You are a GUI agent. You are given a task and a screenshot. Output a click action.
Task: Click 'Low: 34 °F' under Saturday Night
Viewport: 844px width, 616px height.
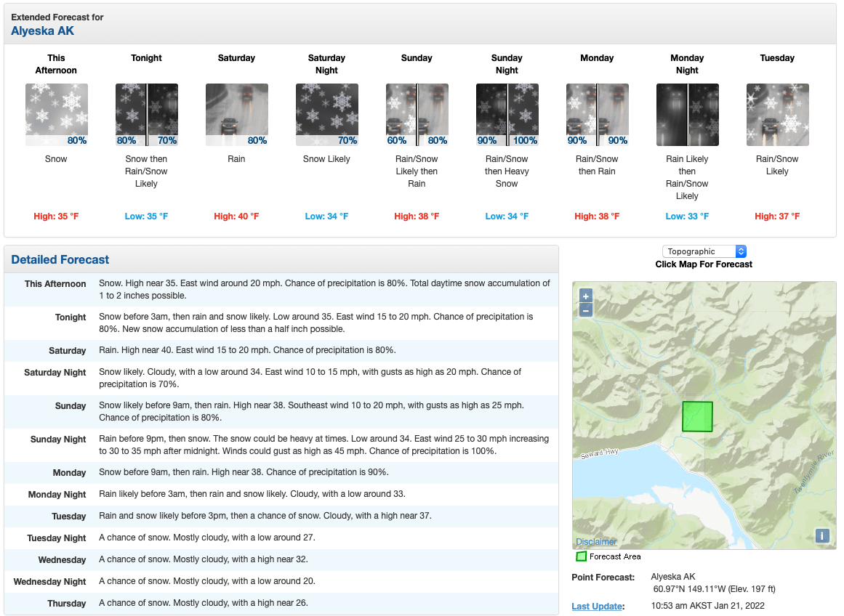click(326, 216)
